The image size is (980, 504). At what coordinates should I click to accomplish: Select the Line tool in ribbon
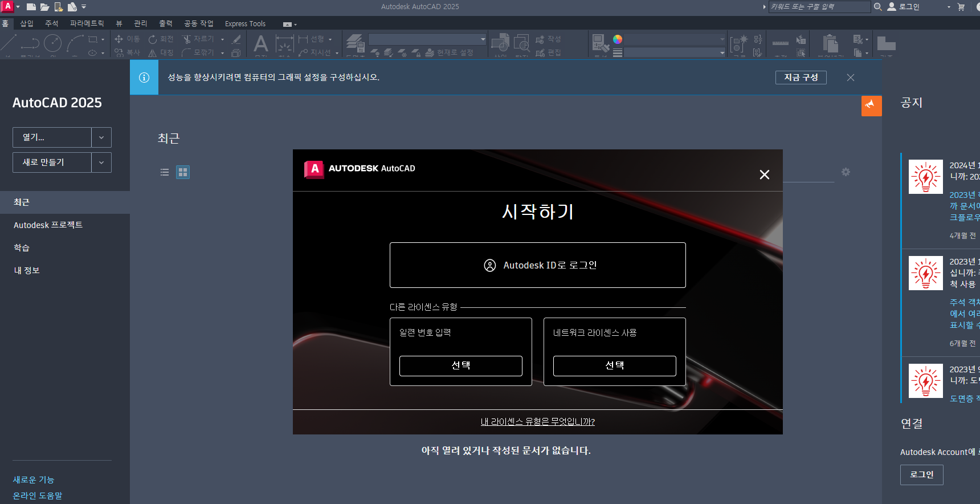(9, 42)
